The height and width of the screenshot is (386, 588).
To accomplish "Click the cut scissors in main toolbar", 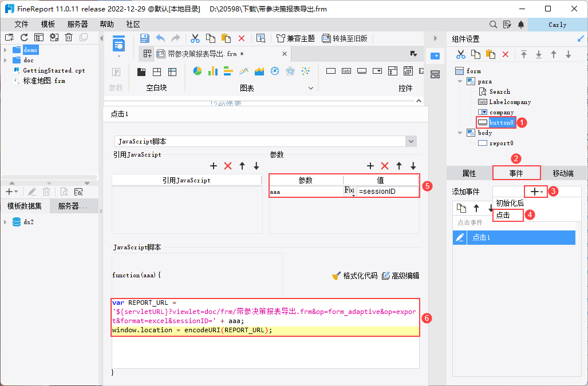I will (x=195, y=38).
